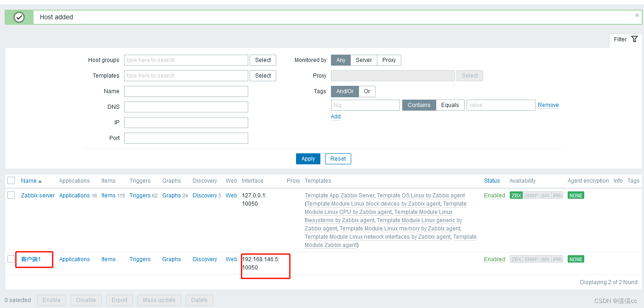Tick the select-all hosts checkbox
This screenshot has width=644, height=308.
(11, 181)
